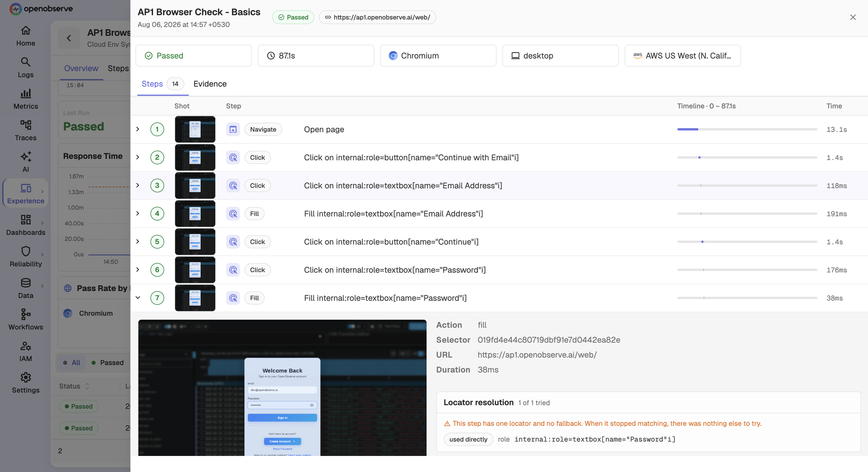Switch to the Steps tab with count 14
Viewport: 868px width, 472px height.
point(163,84)
